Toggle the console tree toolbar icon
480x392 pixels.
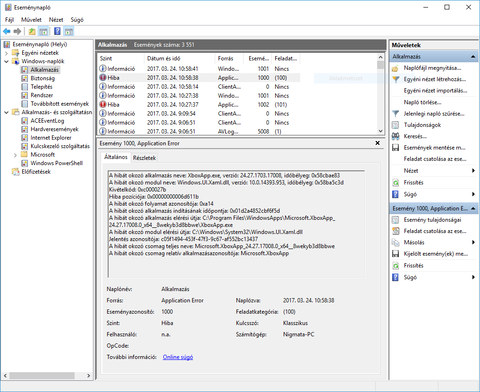pos(43,31)
